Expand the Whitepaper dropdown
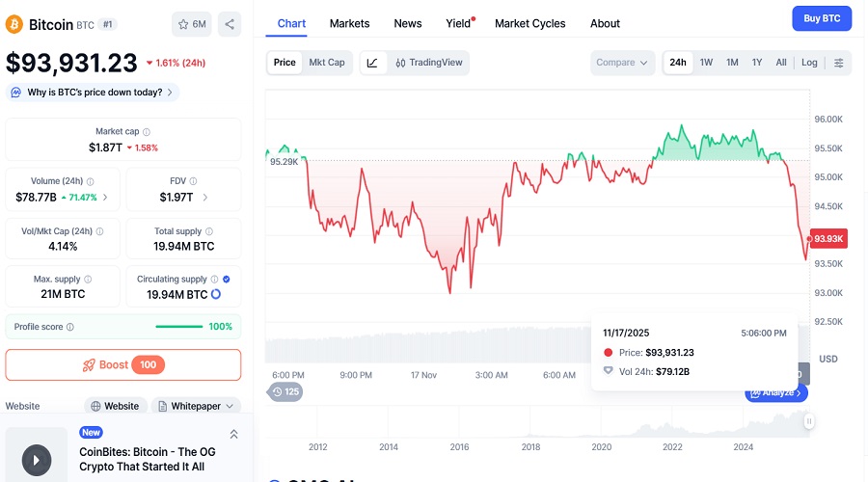This screenshot has width=868, height=482. tap(202, 406)
